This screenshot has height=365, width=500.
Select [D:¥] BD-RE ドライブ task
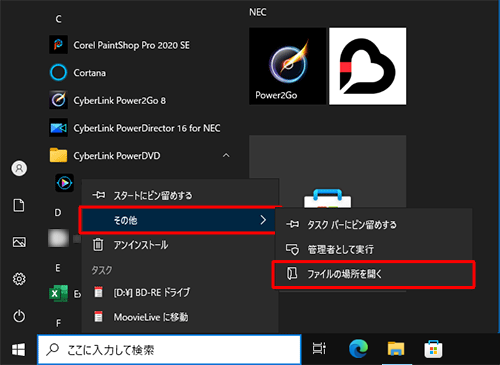point(180,292)
